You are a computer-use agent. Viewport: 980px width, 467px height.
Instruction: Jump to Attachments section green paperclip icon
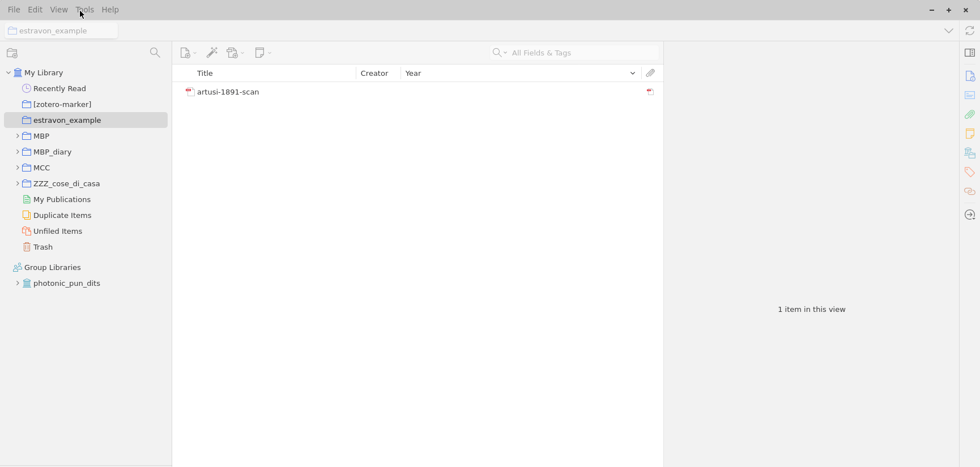(x=970, y=114)
